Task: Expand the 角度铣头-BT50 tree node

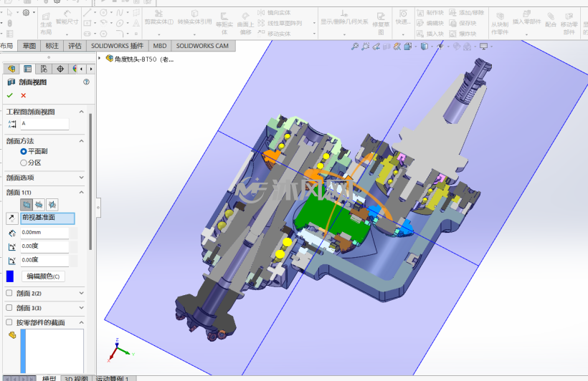Action: click(x=100, y=59)
